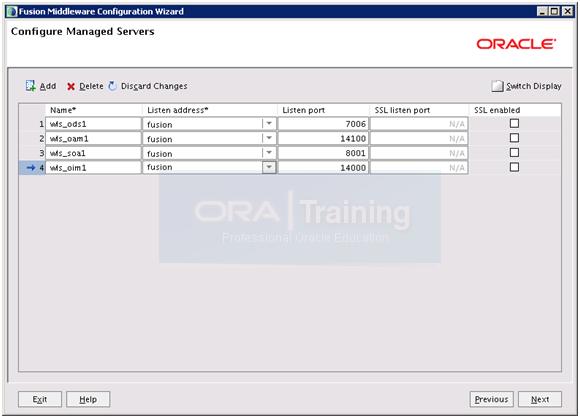The image size is (580, 418).
Task: Minimize the Configuration Wizard window
Action: point(542,11)
